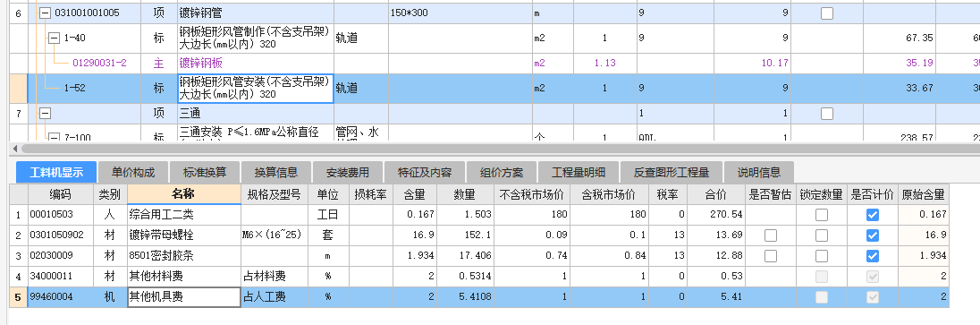Click the 其他机具费 name edit field
Screen dimensions: 980x325
click(184, 297)
